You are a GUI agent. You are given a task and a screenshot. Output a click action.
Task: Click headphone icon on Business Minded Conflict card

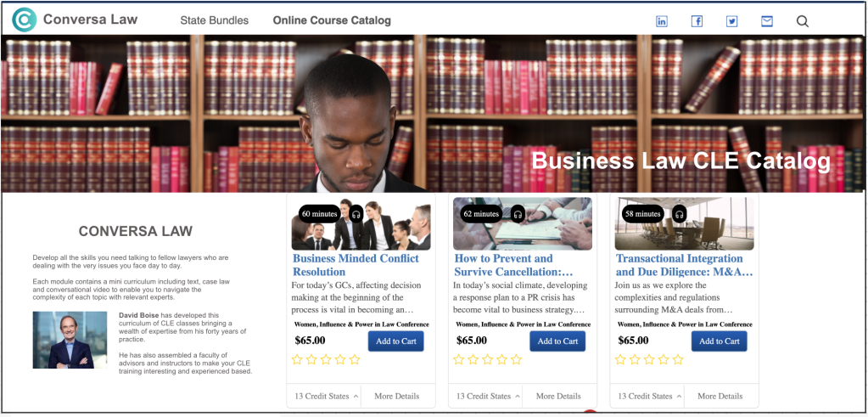point(356,214)
